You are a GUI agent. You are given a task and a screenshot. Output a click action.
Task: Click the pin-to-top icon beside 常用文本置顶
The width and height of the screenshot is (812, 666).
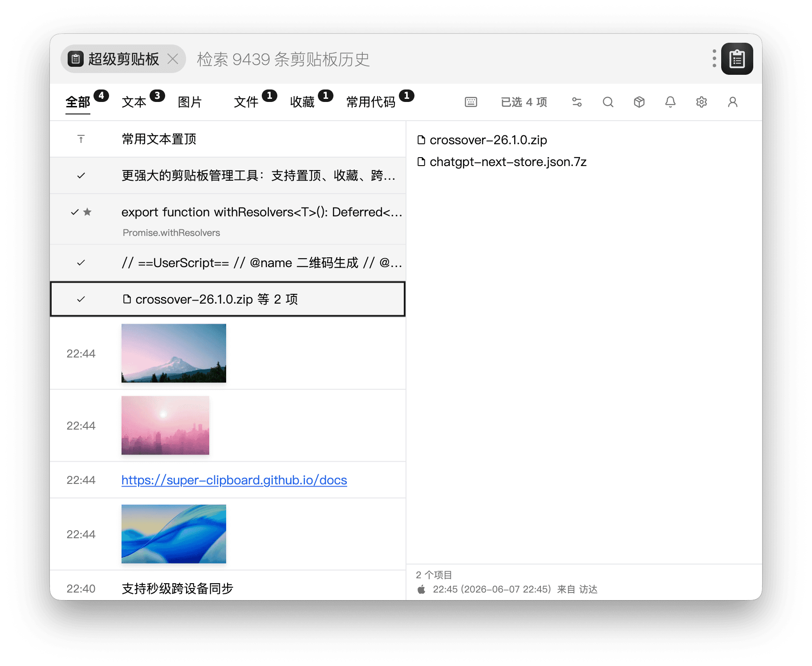click(x=81, y=139)
